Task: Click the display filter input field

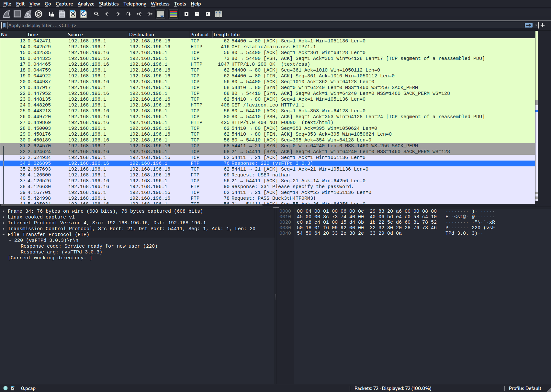Action: pos(265,25)
